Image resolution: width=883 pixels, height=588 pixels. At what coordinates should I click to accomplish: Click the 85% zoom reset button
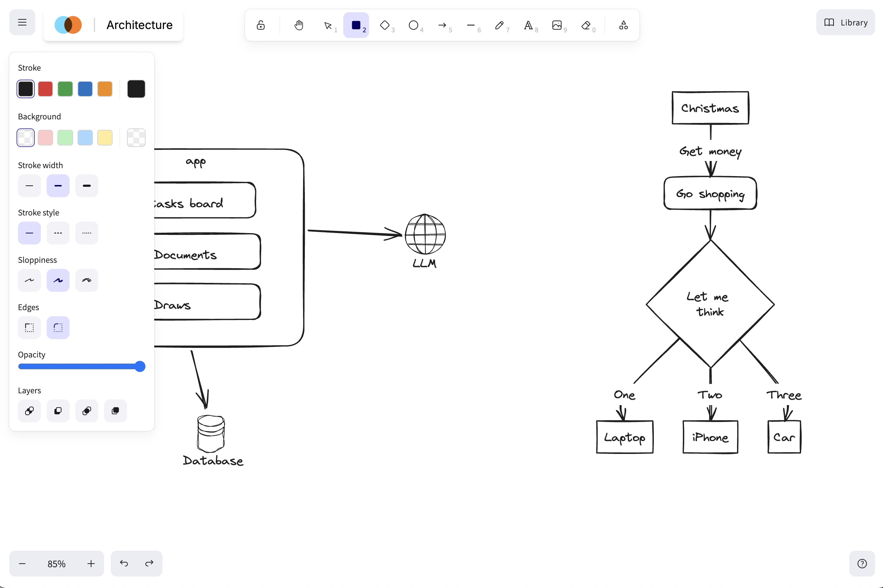(x=57, y=563)
